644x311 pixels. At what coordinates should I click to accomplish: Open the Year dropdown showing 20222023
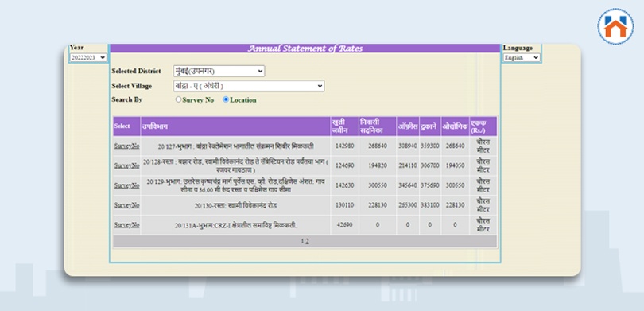88,58
